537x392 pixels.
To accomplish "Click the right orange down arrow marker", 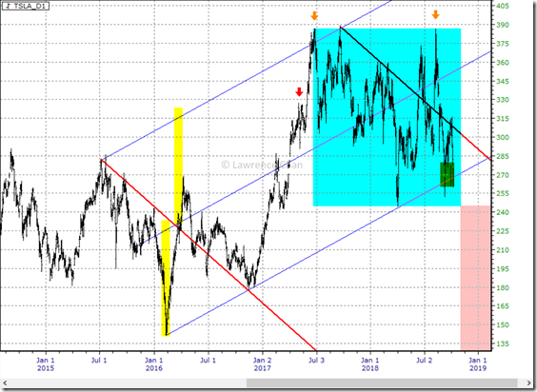I will [x=435, y=14].
